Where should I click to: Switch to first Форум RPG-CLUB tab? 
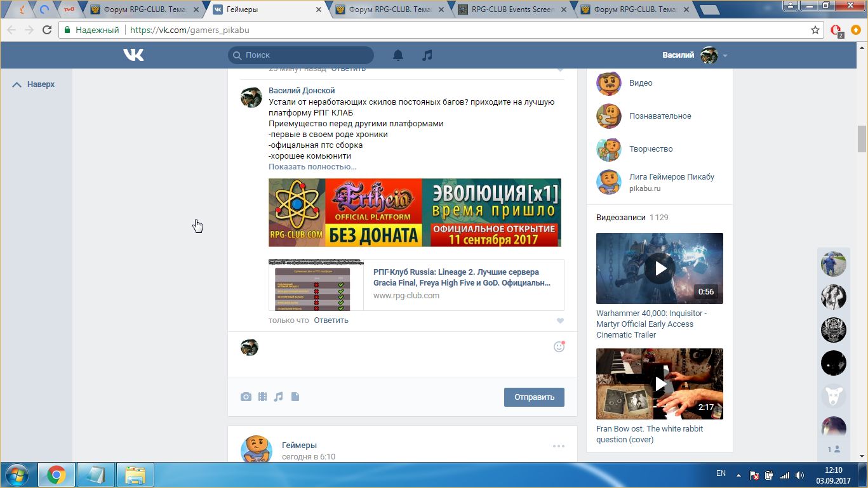tap(143, 10)
